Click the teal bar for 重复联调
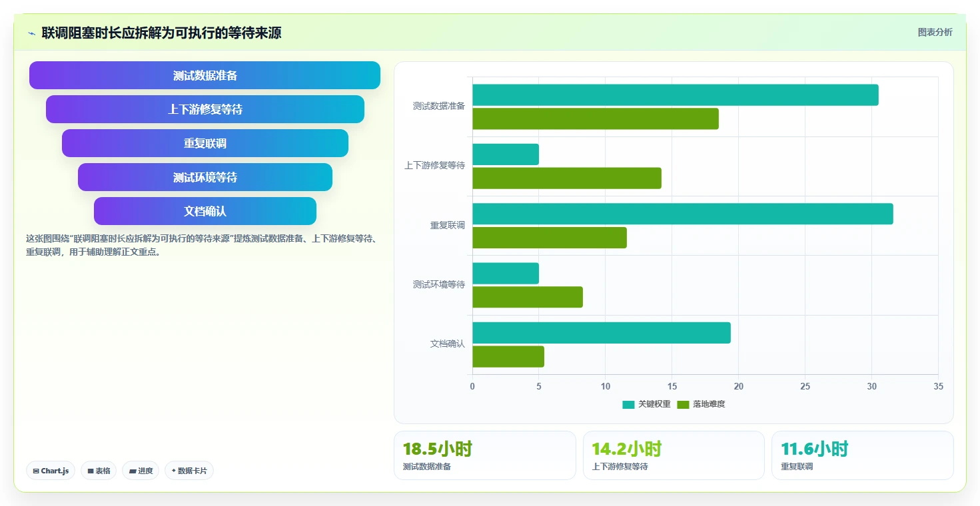980x506 pixels. point(683,214)
